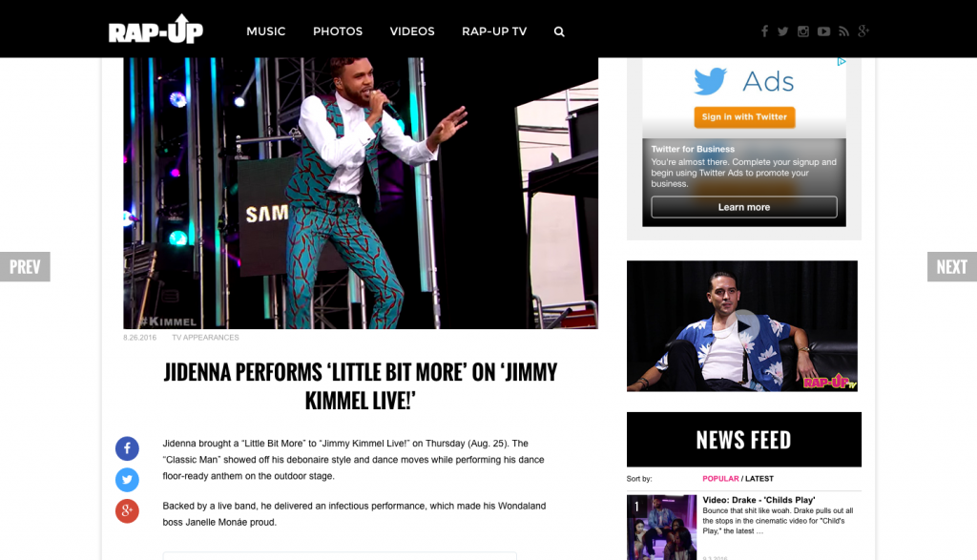Tweet the article using Twitter share circle
The image size is (977, 560).
(127, 480)
